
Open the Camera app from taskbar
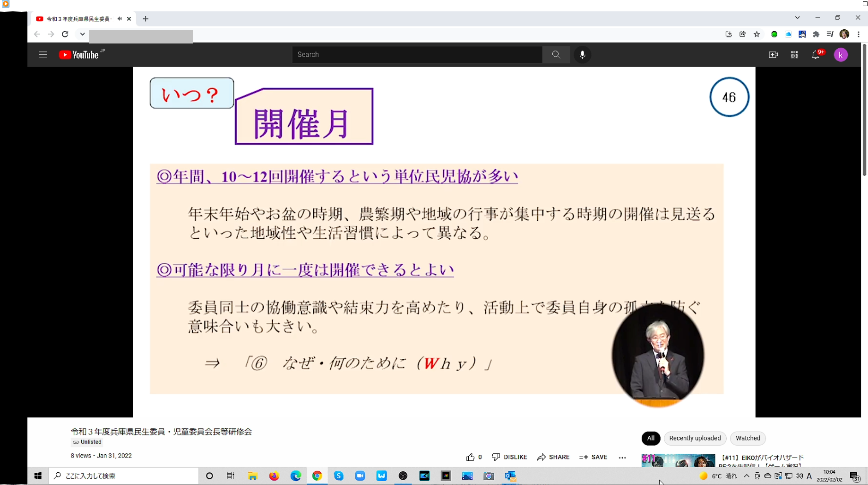489,476
